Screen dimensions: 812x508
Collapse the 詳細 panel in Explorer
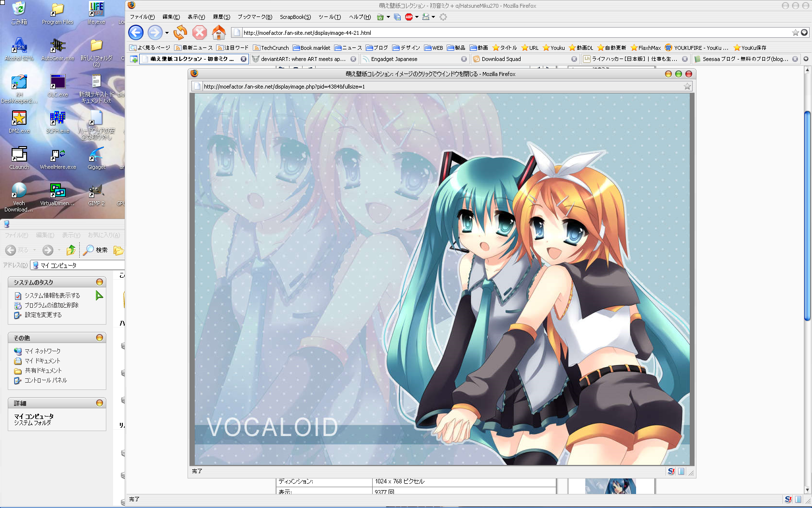click(x=100, y=403)
